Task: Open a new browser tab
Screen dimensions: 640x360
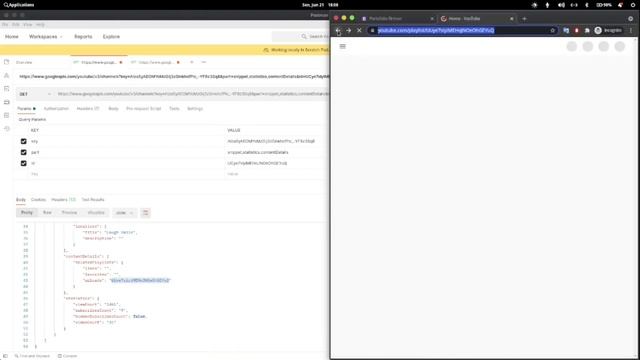Action: click(524, 18)
